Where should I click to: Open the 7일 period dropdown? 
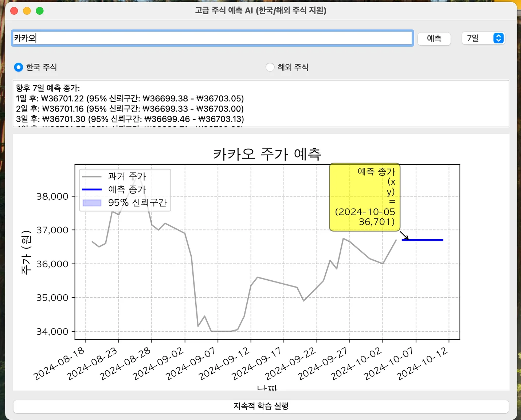coord(483,38)
